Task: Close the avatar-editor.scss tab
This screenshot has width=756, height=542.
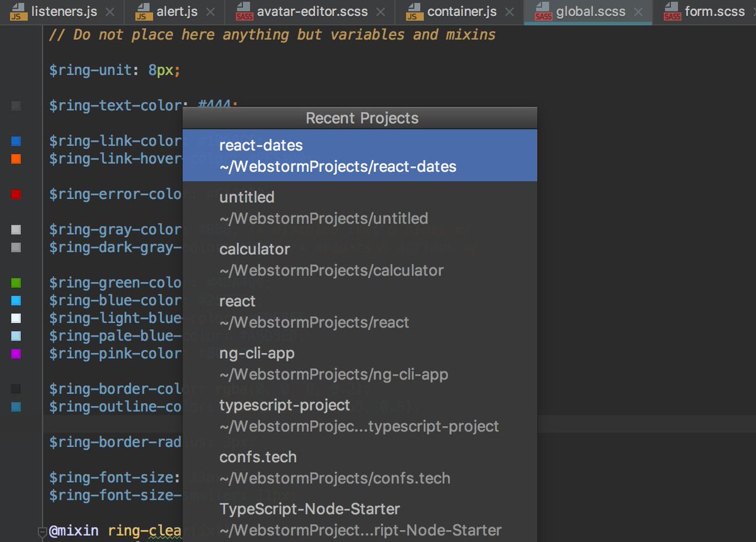Action: pos(380,12)
